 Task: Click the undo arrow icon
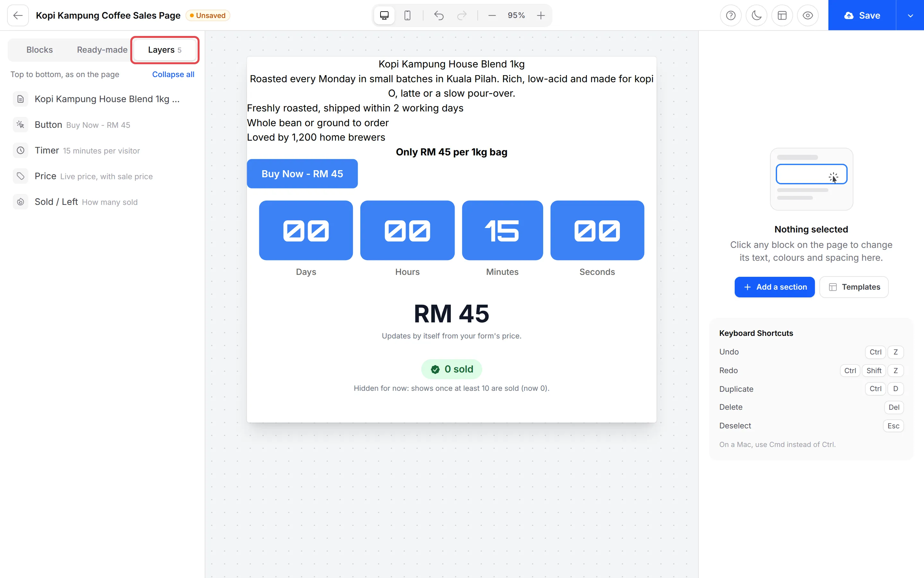point(439,15)
